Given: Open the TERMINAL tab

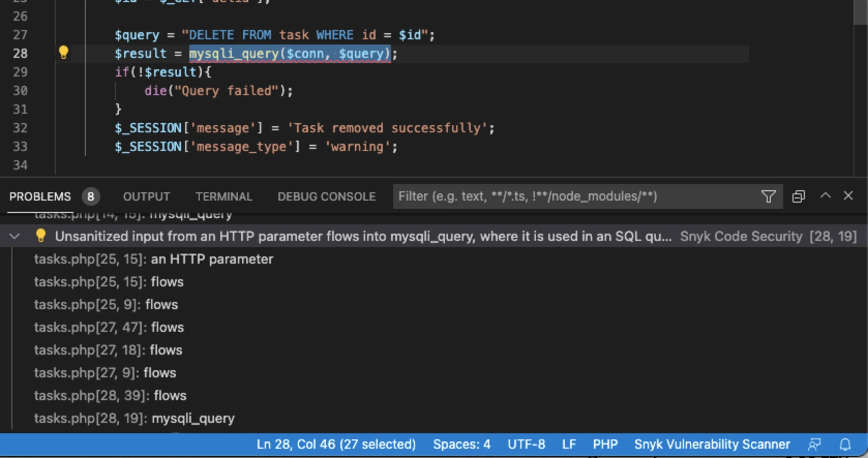Looking at the screenshot, I should point(223,196).
